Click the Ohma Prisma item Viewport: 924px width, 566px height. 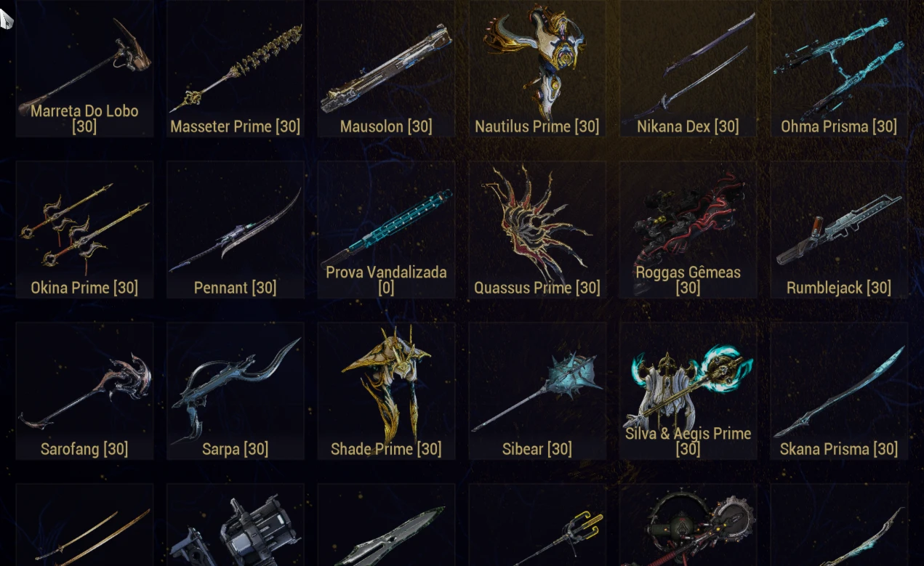839,68
